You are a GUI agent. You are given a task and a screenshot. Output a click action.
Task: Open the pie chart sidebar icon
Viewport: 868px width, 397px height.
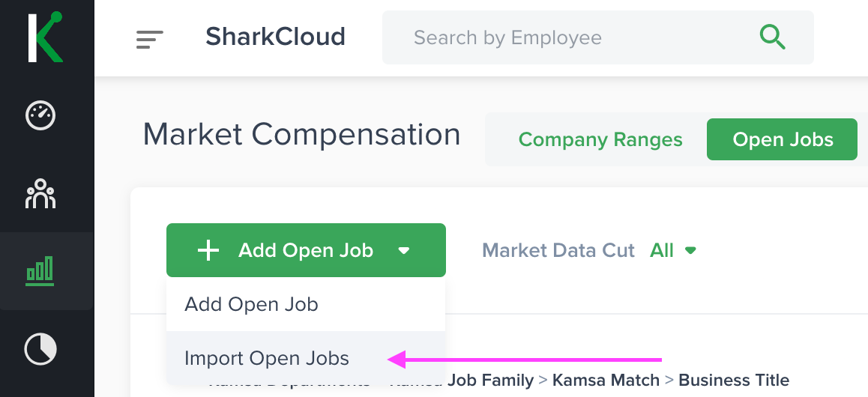click(40, 349)
